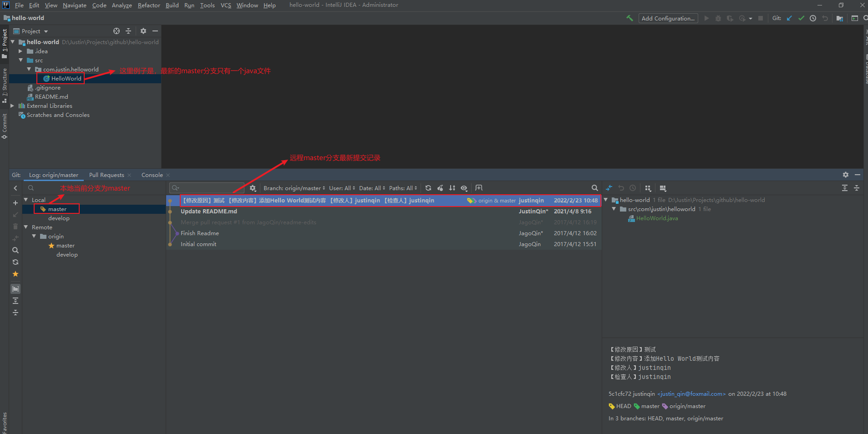The image size is (868, 434).
Task: Select the Update README.md commit
Action: coord(384,211)
